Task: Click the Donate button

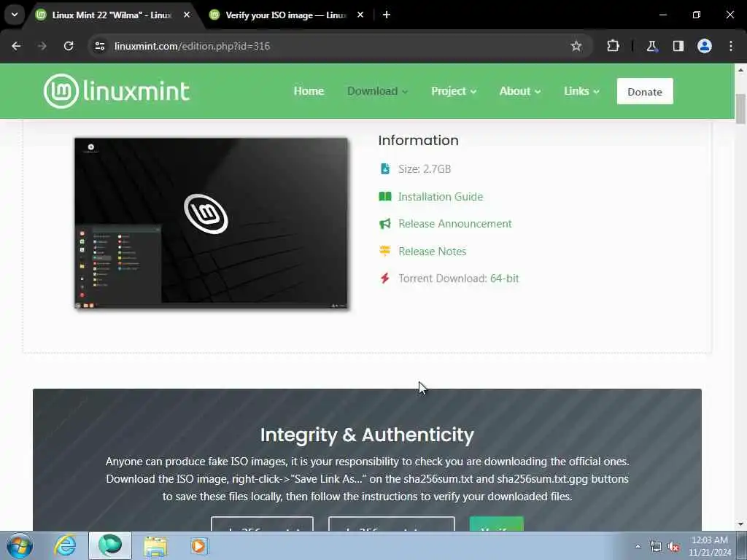Action: click(x=645, y=91)
